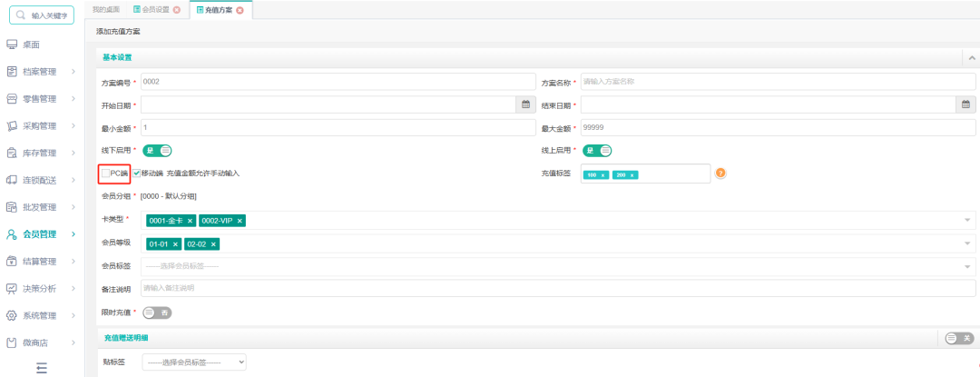Click the 结束日期 date field
Screen dimensions: 980x377
(769, 104)
